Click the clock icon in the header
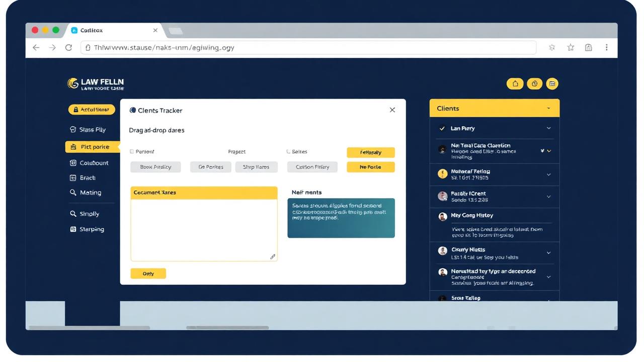 point(534,84)
